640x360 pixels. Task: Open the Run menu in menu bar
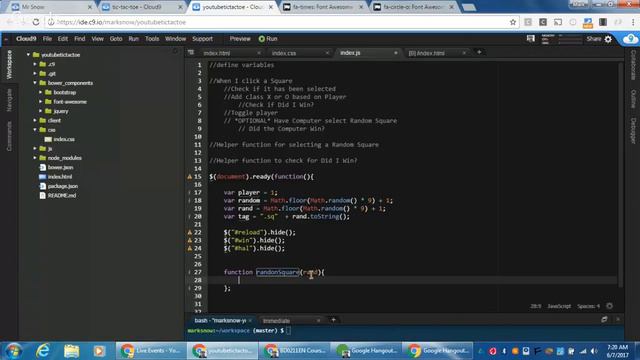pyautogui.click(x=133, y=39)
